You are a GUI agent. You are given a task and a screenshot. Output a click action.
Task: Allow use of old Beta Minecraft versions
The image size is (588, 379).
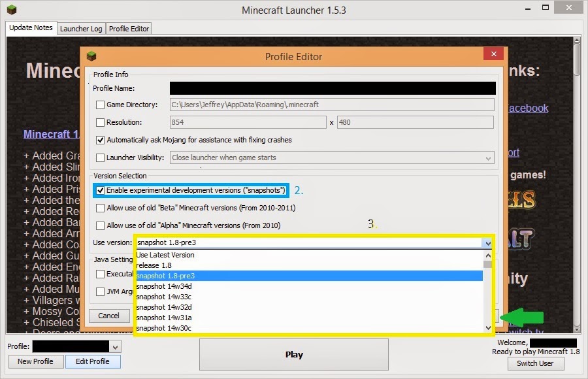click(100, 208)
